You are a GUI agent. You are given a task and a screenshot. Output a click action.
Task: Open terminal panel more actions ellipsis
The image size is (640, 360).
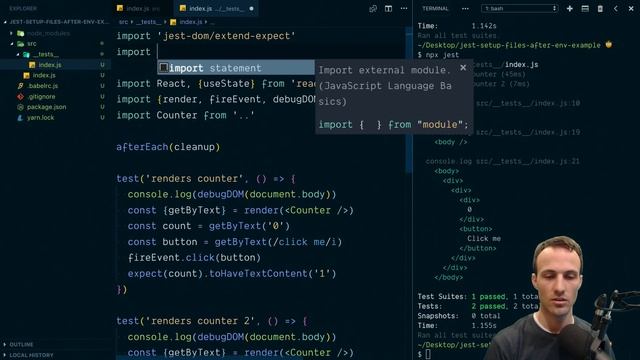[x=465, y=9]
